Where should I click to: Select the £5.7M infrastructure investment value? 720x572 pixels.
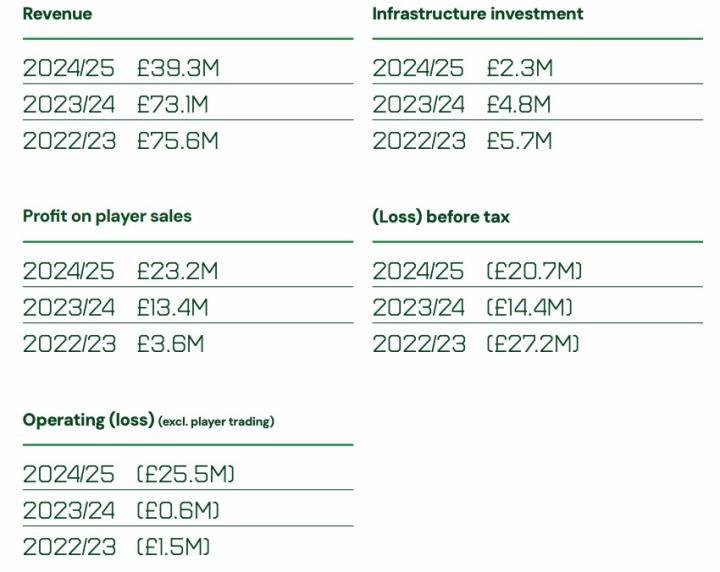pyautogui.click(x=519, y=141)
